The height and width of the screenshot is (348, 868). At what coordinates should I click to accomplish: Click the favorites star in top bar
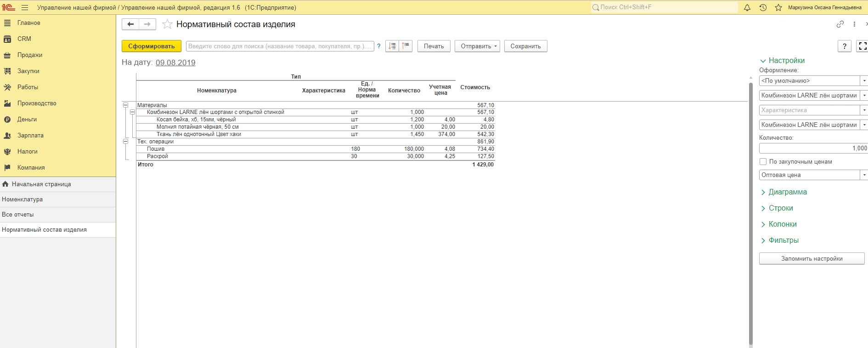[778, 8]
